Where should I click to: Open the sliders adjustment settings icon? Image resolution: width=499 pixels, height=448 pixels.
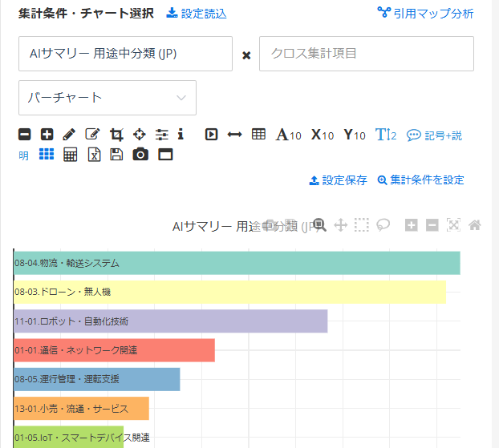click(162, 135)
